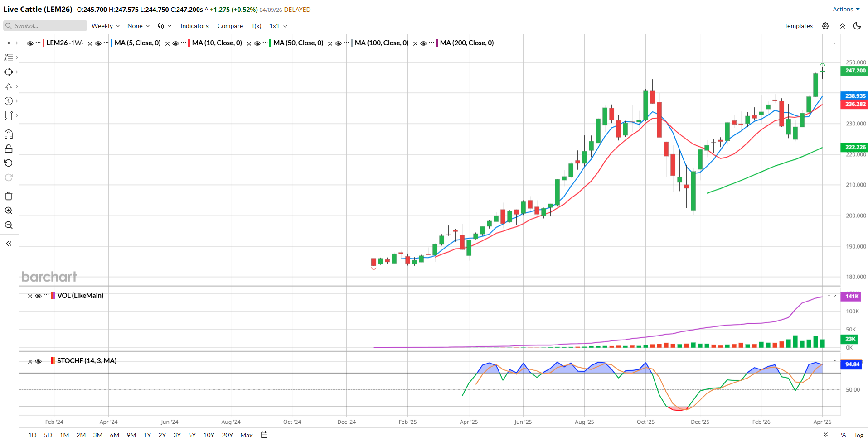Click the undo arrow icon

pos(9,163)
